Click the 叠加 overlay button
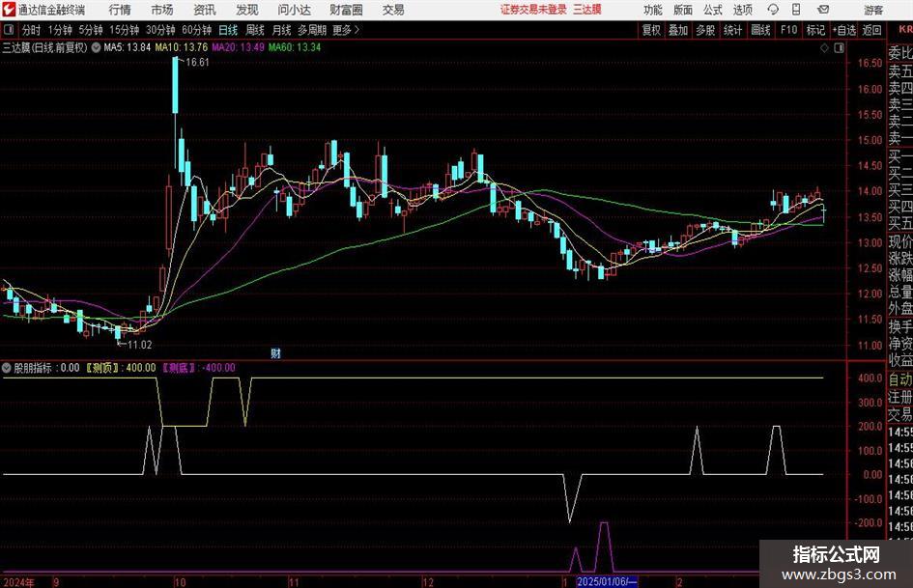Screen dimensions: 913x588 coord(678,30)
